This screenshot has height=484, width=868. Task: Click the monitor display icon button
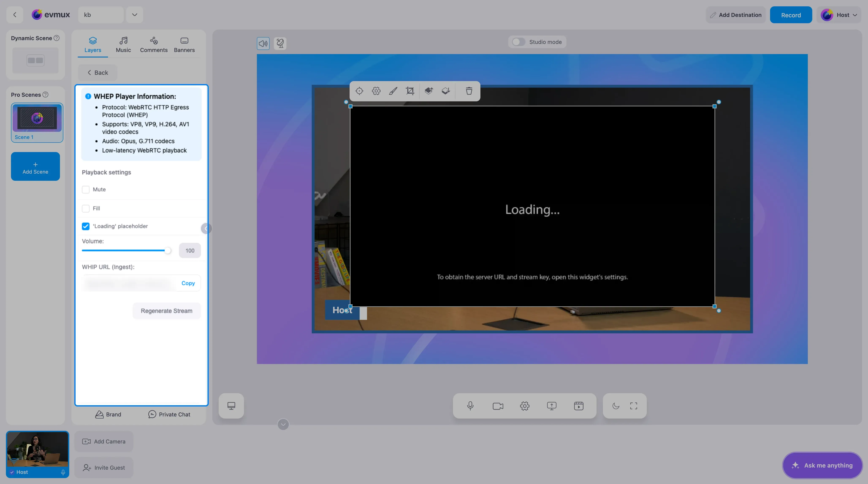click(231, 406)
